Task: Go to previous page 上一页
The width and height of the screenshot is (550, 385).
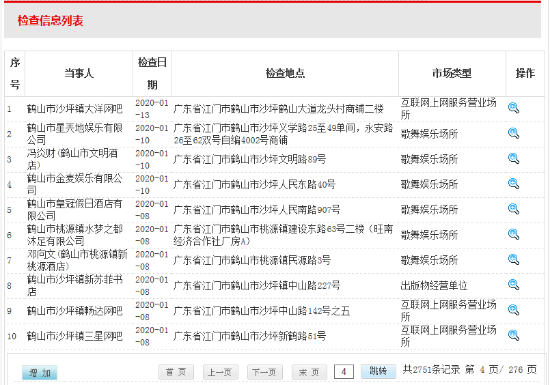Action: click(x=221, y=372)
